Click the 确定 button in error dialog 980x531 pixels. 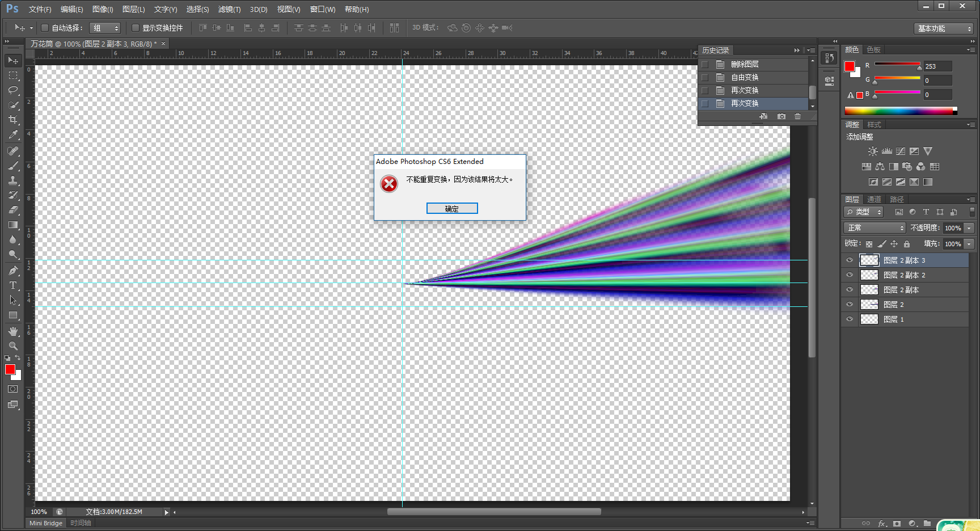click(452, 209)
